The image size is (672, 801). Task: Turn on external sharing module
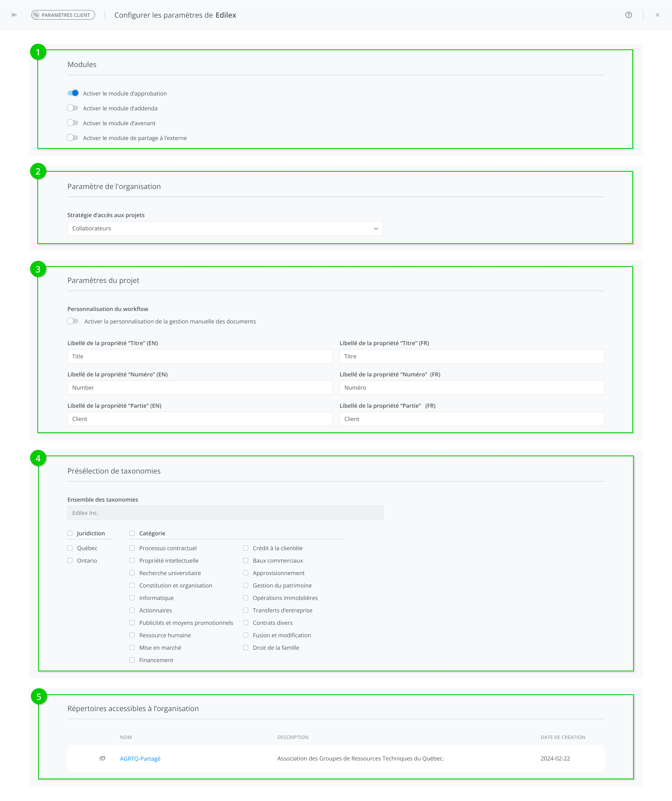point(73,138)
